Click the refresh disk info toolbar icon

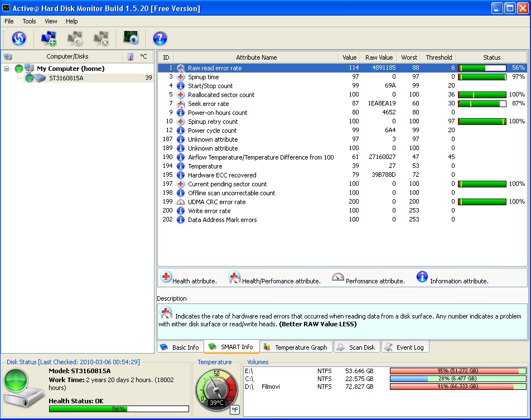pyautogui.click(x=19, y=38)
